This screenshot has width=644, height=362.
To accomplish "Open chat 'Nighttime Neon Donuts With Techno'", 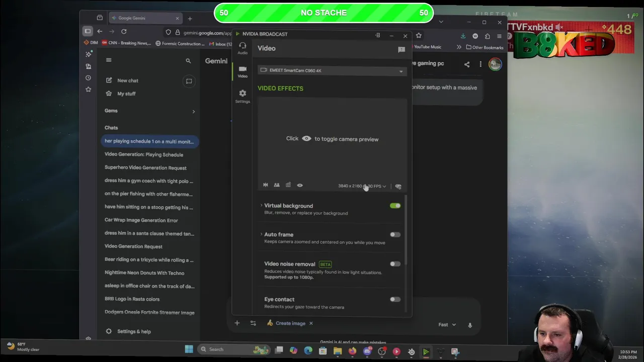I will (x=144, y=273).
